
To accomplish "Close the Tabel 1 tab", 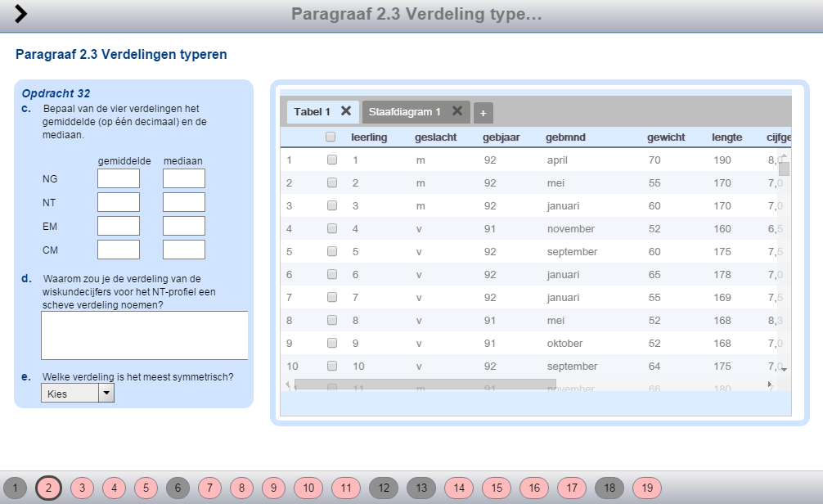I will pyautogui.click(x=346, y=111).
